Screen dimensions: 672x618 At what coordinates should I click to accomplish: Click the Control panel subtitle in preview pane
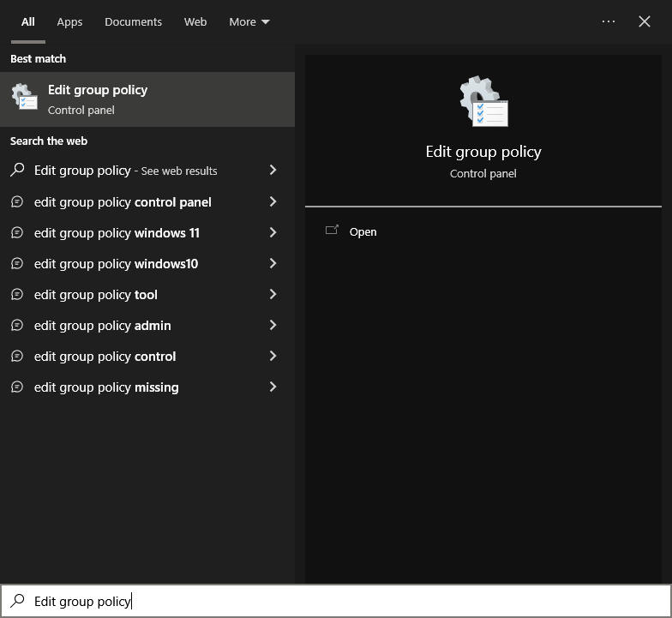pos(483,173)
